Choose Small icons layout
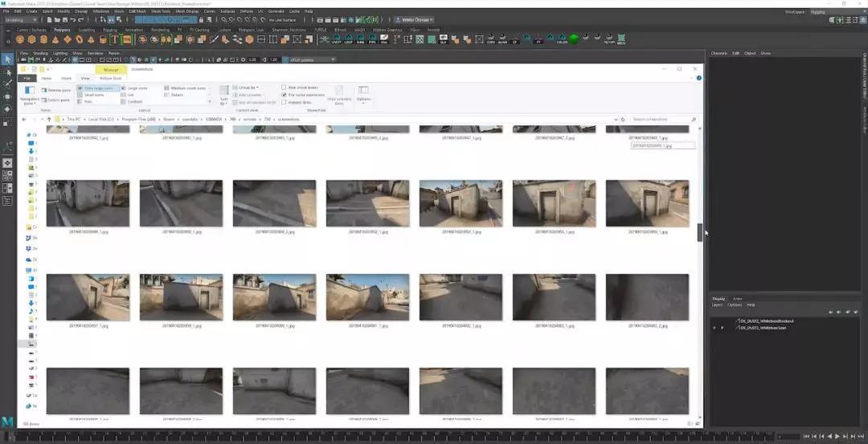 pyautogui.click(x=92, y=95)
